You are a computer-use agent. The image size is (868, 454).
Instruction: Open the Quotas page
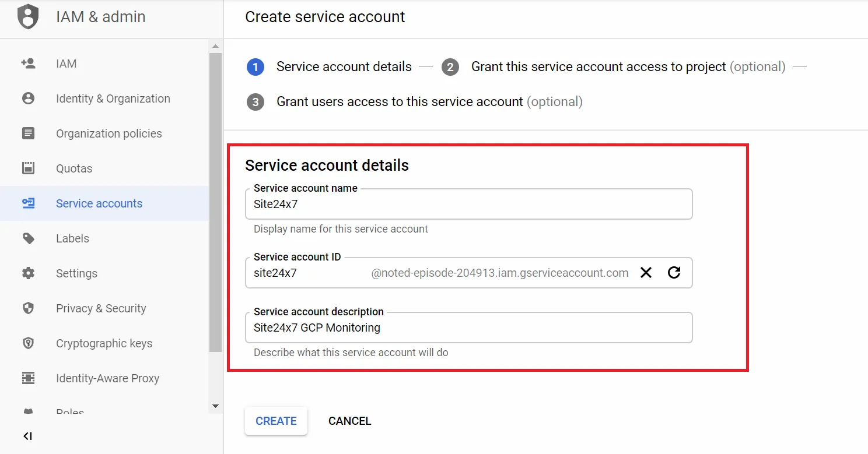click(104, 168)
